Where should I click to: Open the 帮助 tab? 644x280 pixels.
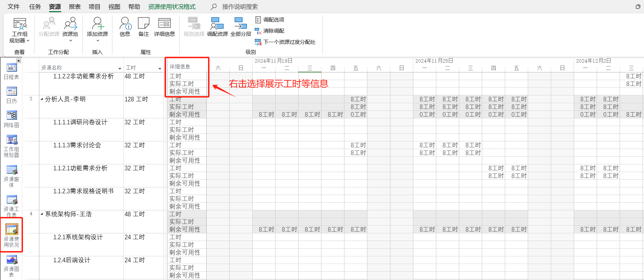tap(134, 7)
